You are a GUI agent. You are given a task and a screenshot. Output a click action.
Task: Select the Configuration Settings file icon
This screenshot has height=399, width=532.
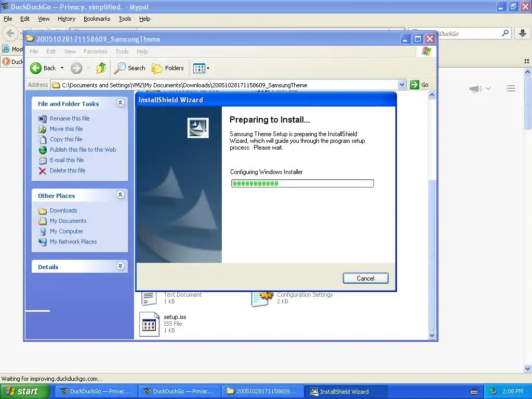[262, 299]
